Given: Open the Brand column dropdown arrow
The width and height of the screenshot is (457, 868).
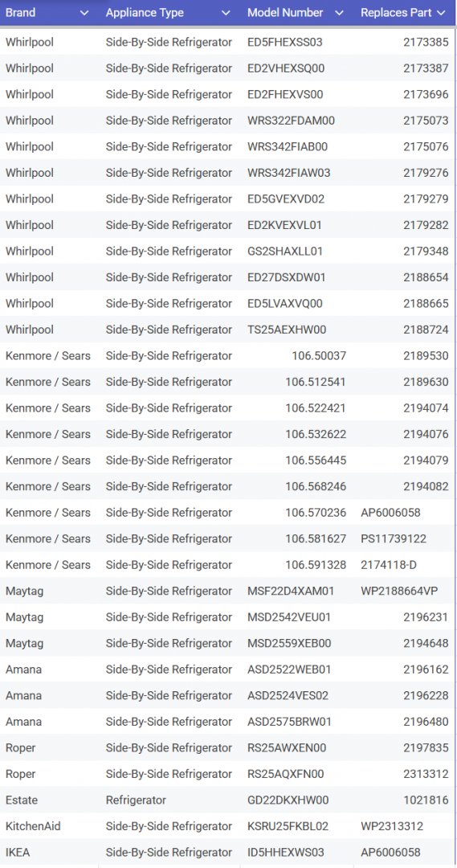Looking at the screenshot, I should (84, 13).
